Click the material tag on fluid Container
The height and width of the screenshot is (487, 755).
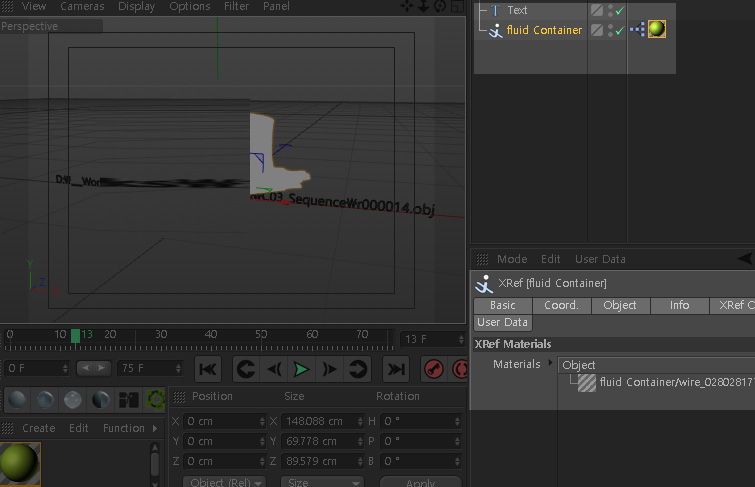tap(657, 30)
